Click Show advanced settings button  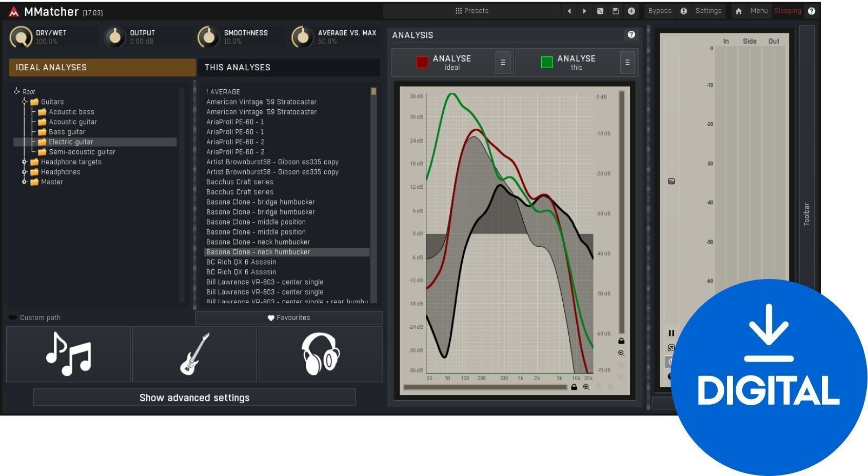(194, 398)
